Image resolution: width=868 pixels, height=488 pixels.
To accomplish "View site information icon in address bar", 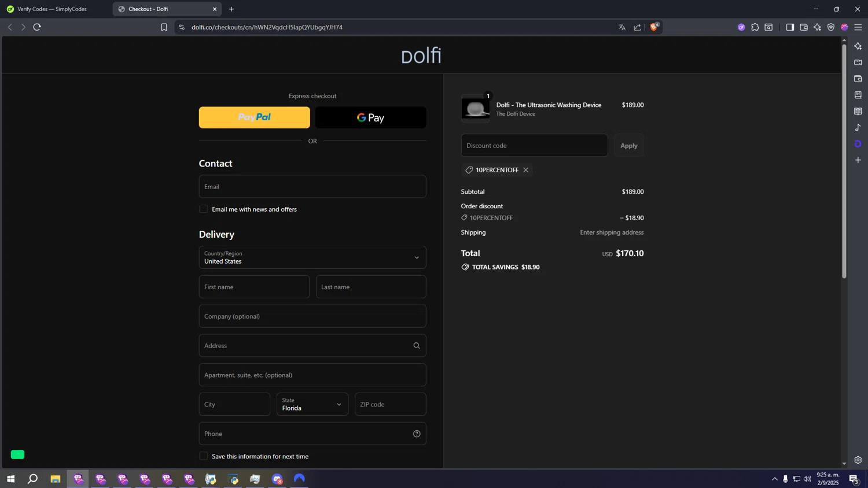I will 182,27.
